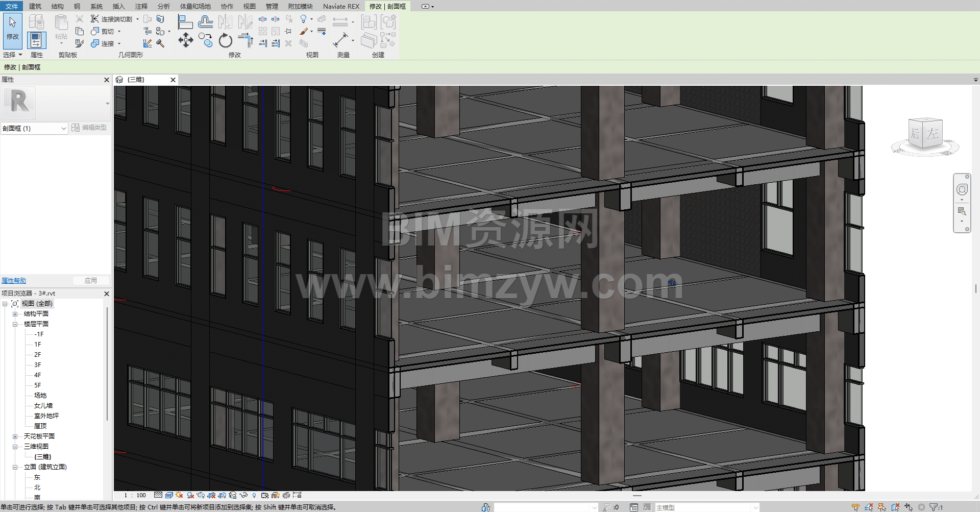Switch to the Naviate REX tab
This screenshot has width=980, height=512.
pos(341,6)
